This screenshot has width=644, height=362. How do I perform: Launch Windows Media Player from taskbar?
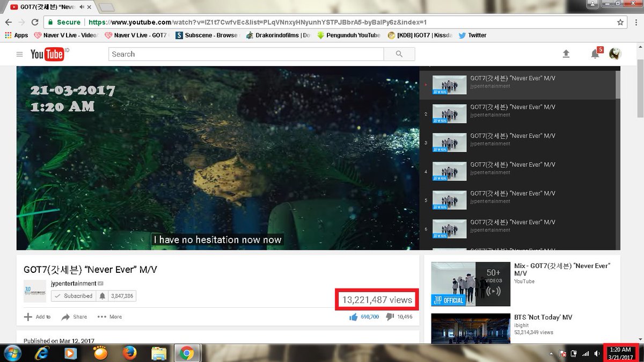point(70,353)
